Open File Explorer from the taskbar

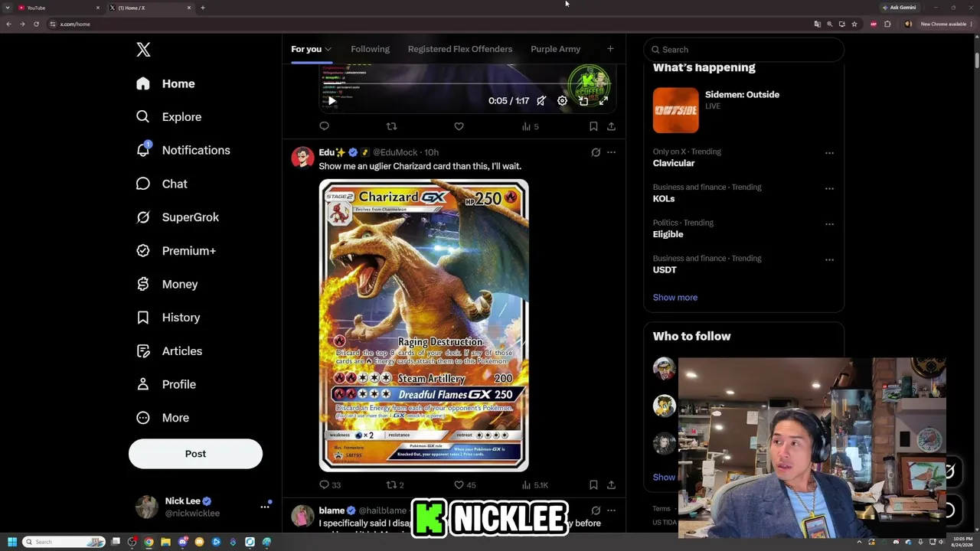coord(166,542)
